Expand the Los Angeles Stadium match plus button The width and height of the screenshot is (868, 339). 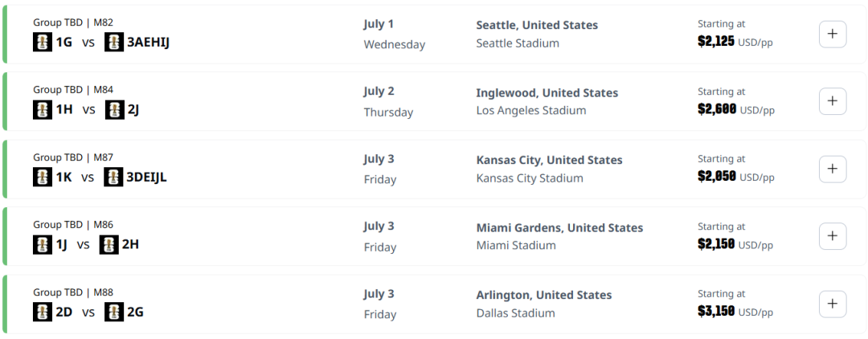pyautogui.click(x=832, y=102)
